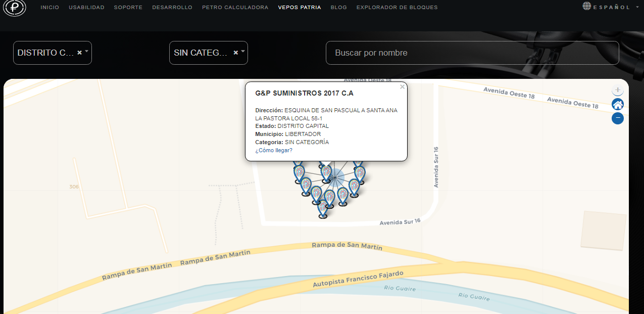Click the Categoria: SIN CATEGORÍA line
The image size is (644, 314).
[x=292, y=142]
